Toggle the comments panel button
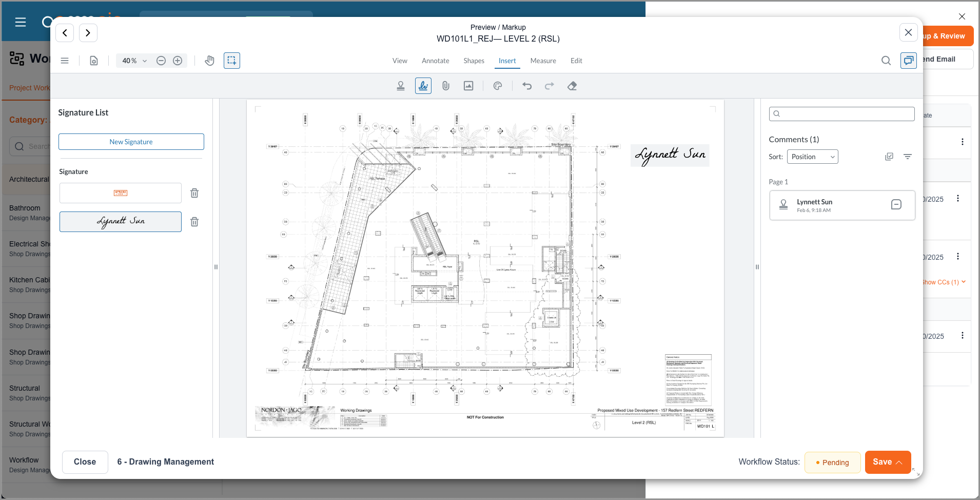 point(908,61)
